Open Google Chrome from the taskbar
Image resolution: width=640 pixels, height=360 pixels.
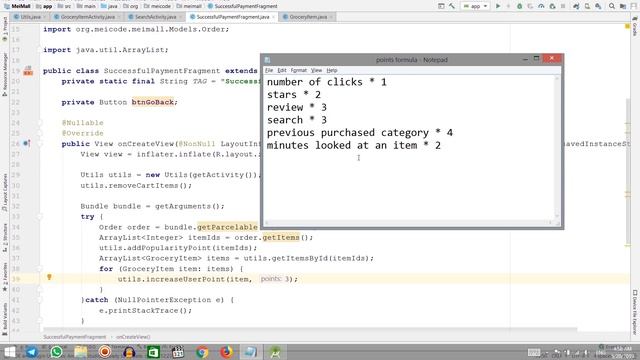tap(202, 352)
